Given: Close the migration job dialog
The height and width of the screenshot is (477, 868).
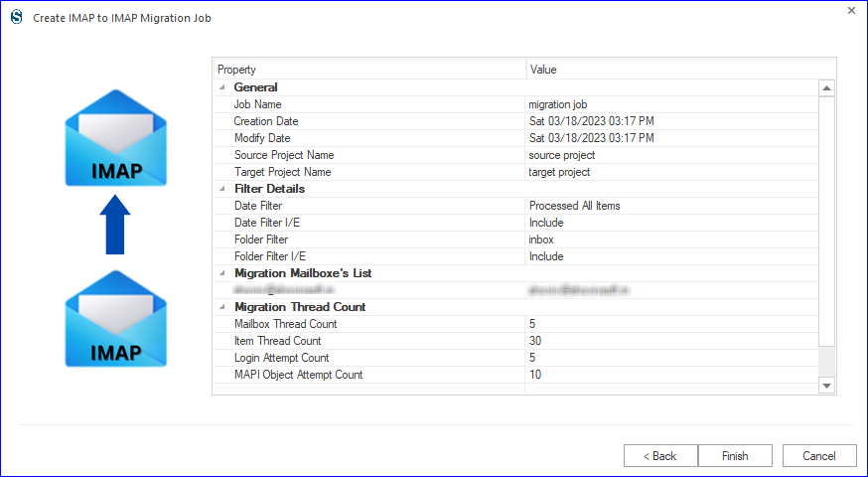Looking at the screenshot, I should (x=851, y=11).
